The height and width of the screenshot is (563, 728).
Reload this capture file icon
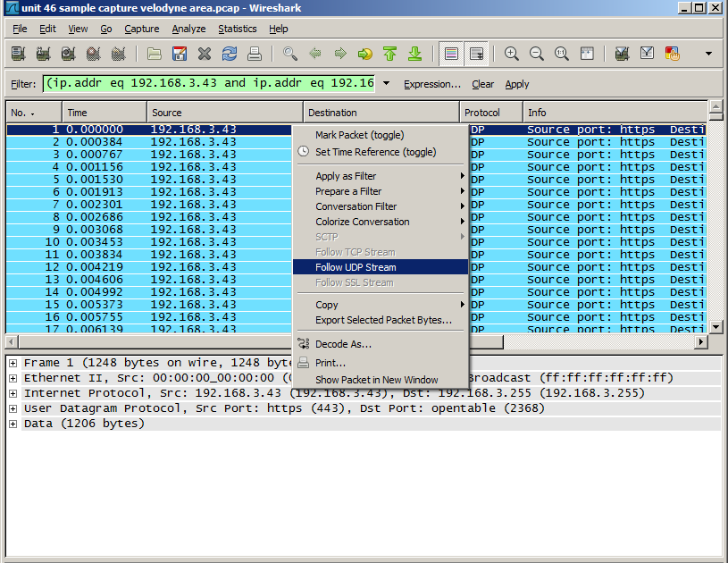pyautogui.click(x=230, y=54)
